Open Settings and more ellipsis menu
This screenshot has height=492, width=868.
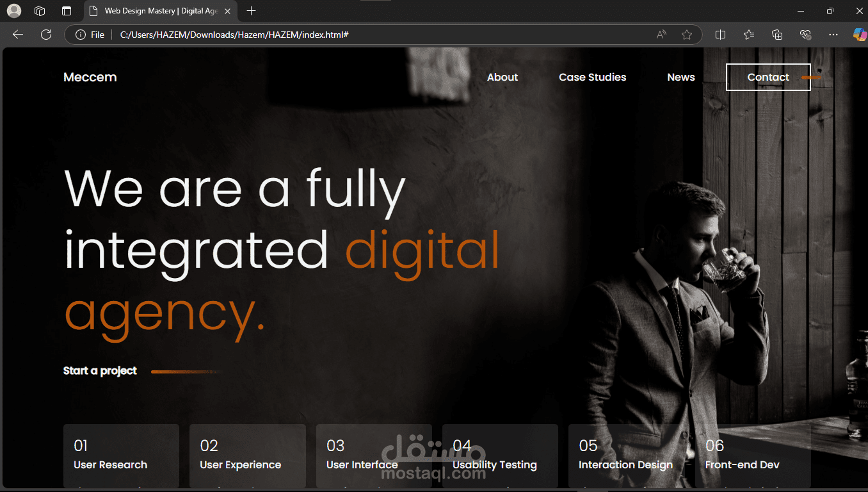pyautogui.click(x=833, y=35)
